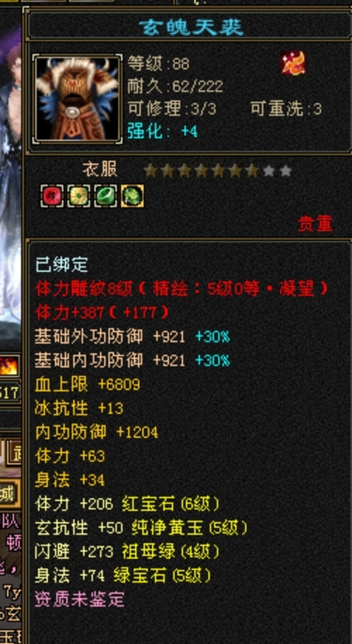Select the yellow jade gem slot icon

click(79, 196)
